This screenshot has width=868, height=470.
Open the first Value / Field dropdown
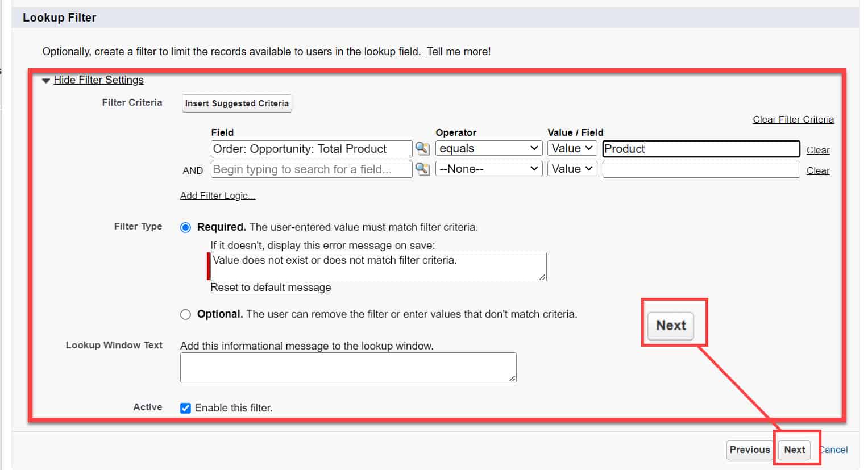click(x=572, y=148)
